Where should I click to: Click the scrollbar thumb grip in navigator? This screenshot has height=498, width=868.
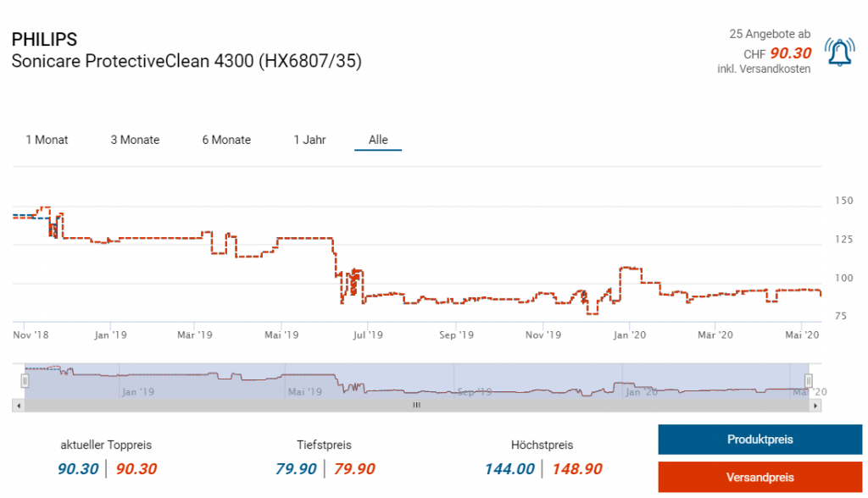click(x=416, y=406)
